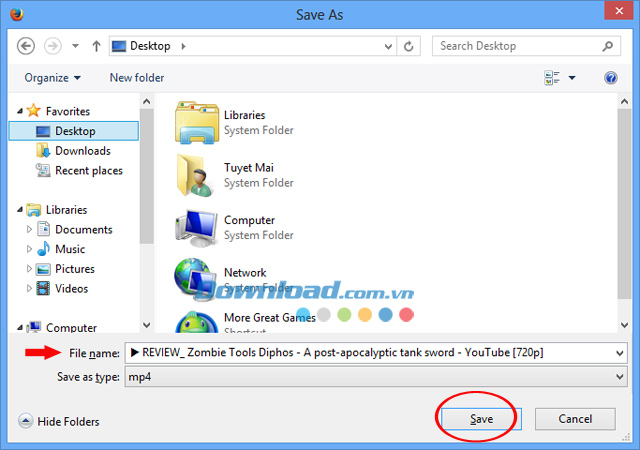Collapse the Libraries tree group
The width and height of the screenshot is (640, 450).
pyautogui.click(x=20, y=209)
